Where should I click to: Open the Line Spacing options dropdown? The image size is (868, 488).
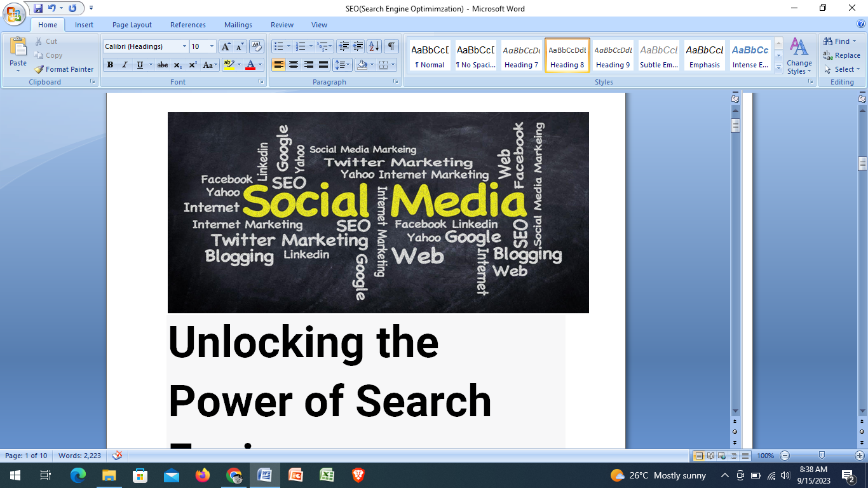[x=347, y=64]
